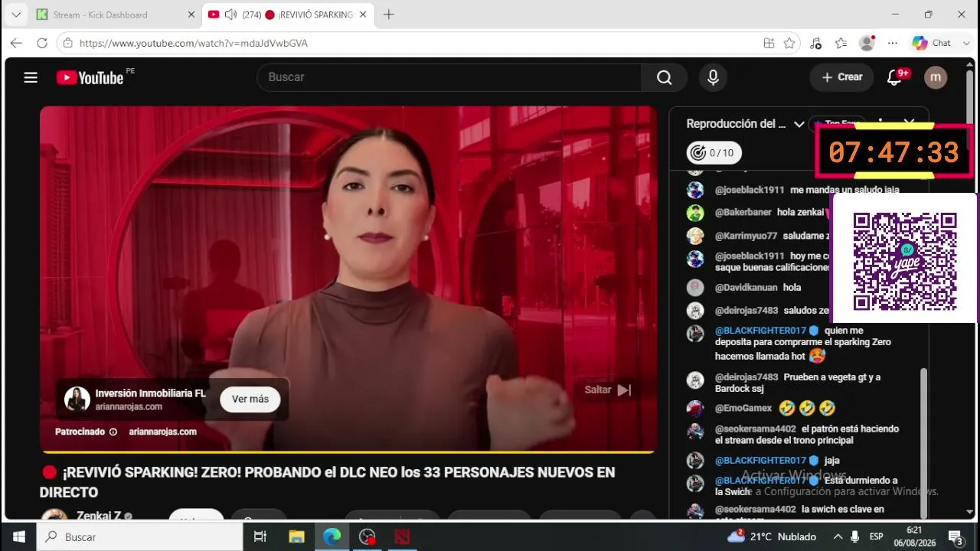This screenshot has height=551, width=980.
Task: Click @Karrimyuo77 chat avatar
Action: coord(695,236)
